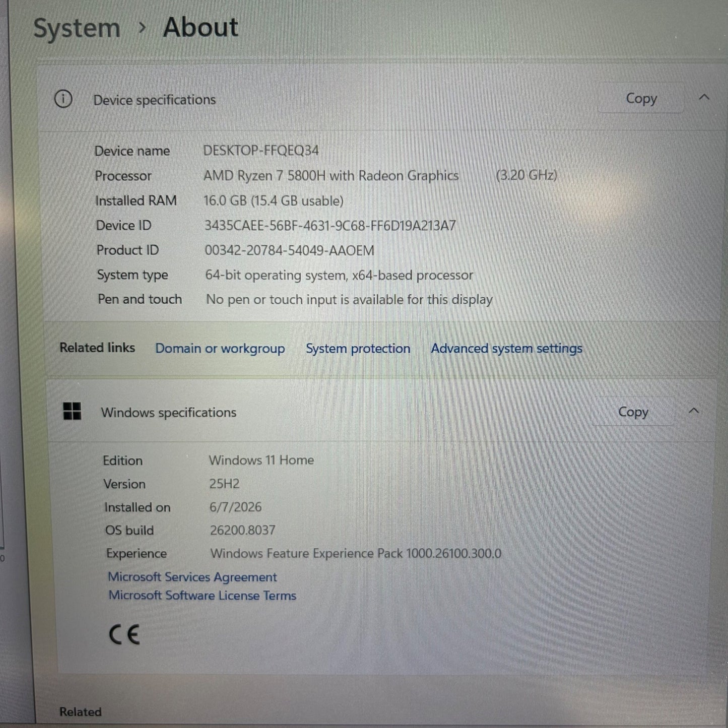728x728 pixels.
Task: Click the Pen and touch label
Action: pos(140,299)
